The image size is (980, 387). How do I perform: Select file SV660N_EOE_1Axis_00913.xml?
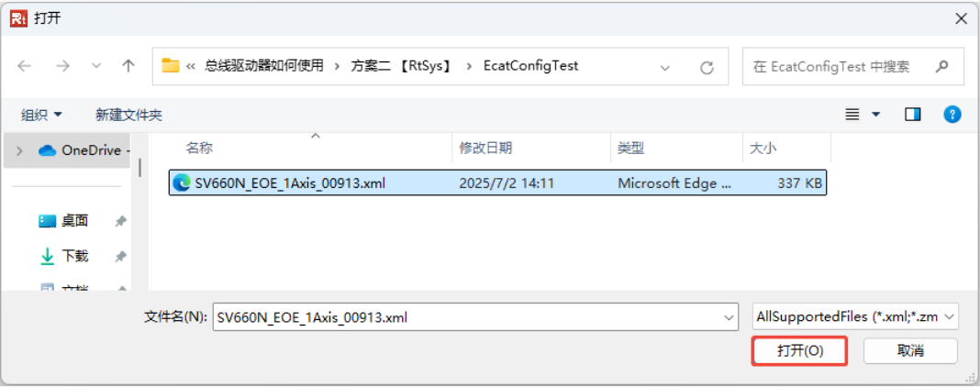[x=497, y=182]
